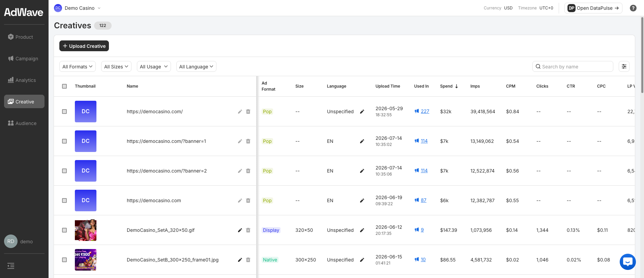Expand the All Formats filter

tap(78, 66)
